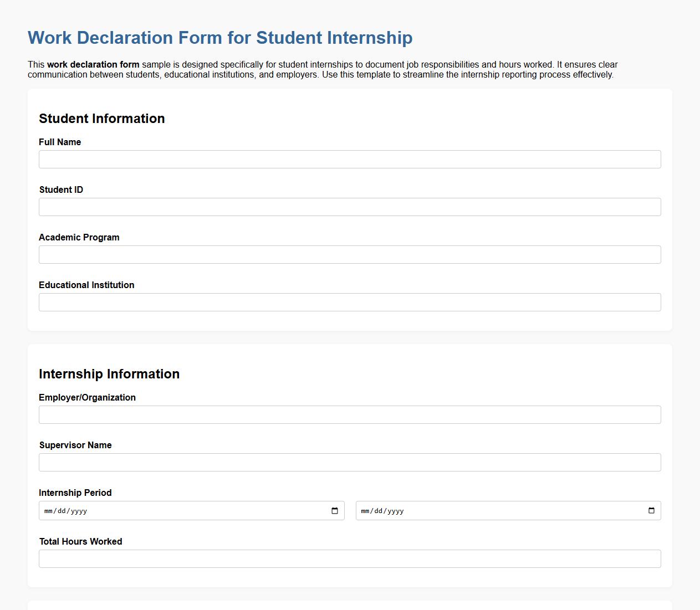This screenshot has height=610, width=700.
Task: Open the calendar picker for internship start date
Action: [x=336, y=510]
